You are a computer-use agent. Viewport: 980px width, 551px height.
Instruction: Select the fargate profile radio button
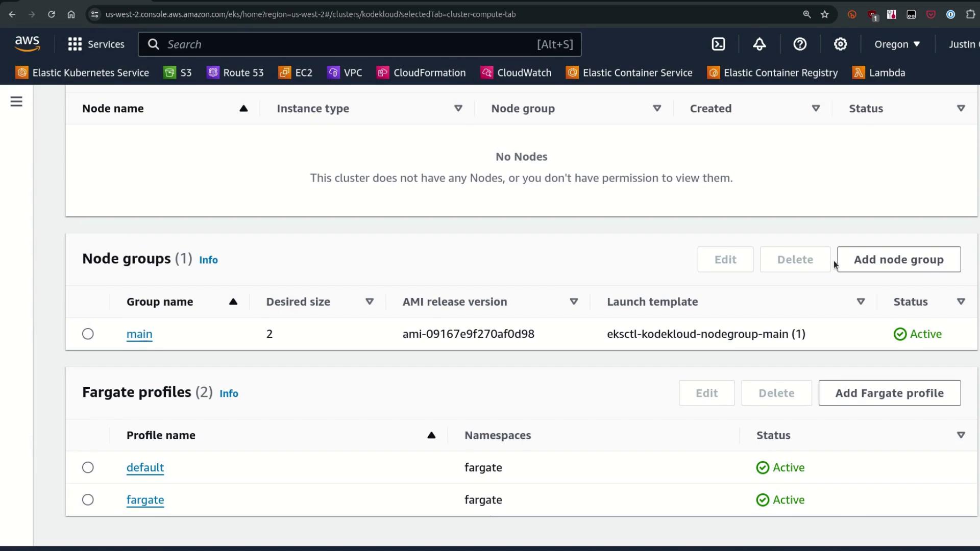(88, 499)
